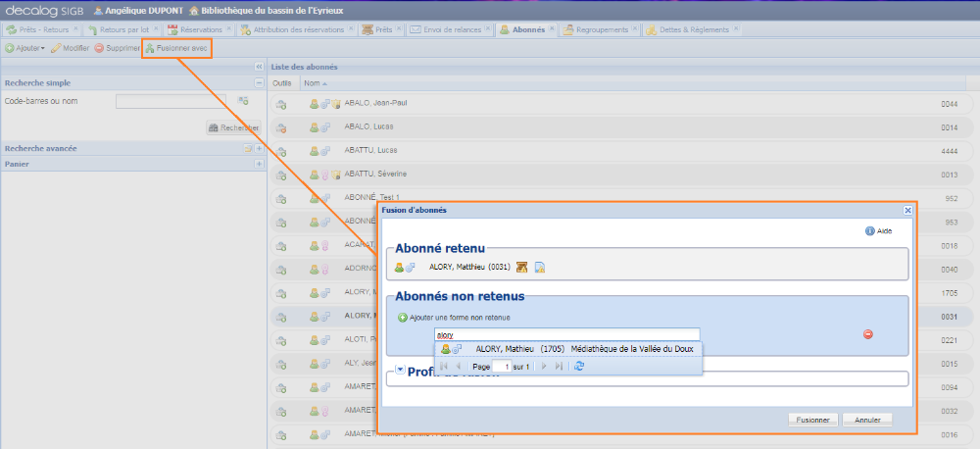Image resolution: width=980 pixels, height=449 pixels.
Task: Collapse the left search panel
Action: pyautogui.click(x=259, y=66)
